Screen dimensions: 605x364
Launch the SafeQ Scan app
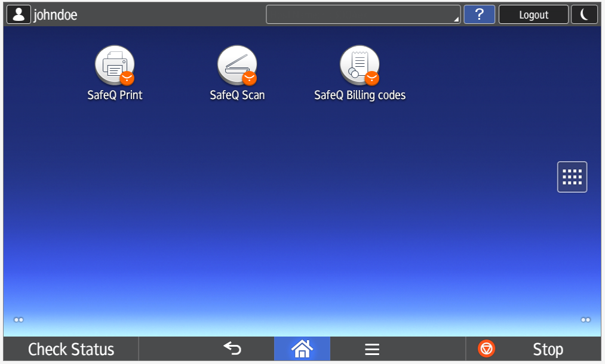(x=237, y=66)
